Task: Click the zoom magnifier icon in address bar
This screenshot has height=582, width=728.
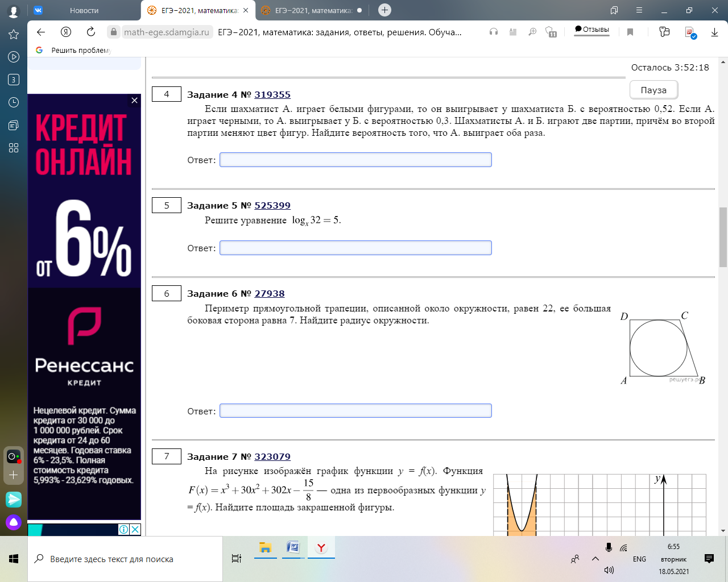Action: [532, 32]
